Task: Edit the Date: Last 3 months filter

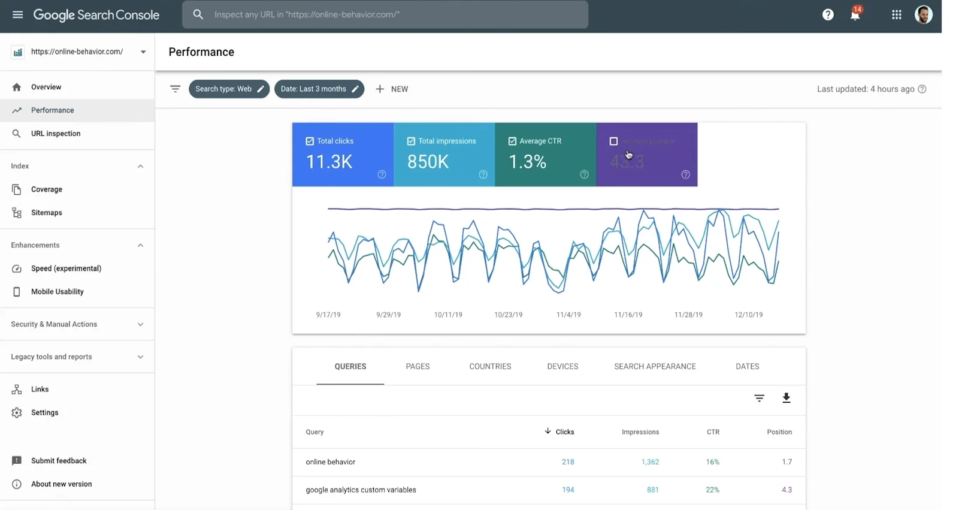Action: click(319, 89)
